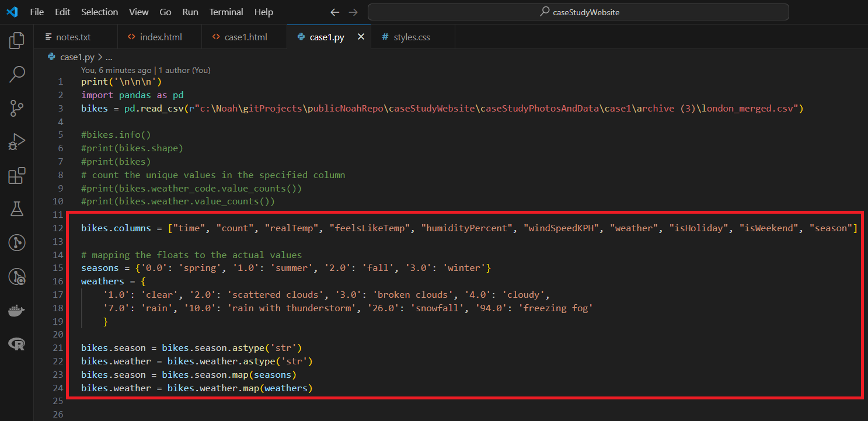868x421 pixels.
Task: Click '# mapping the floats' comment
Action: pyautogui.click(x=191, y=255)
